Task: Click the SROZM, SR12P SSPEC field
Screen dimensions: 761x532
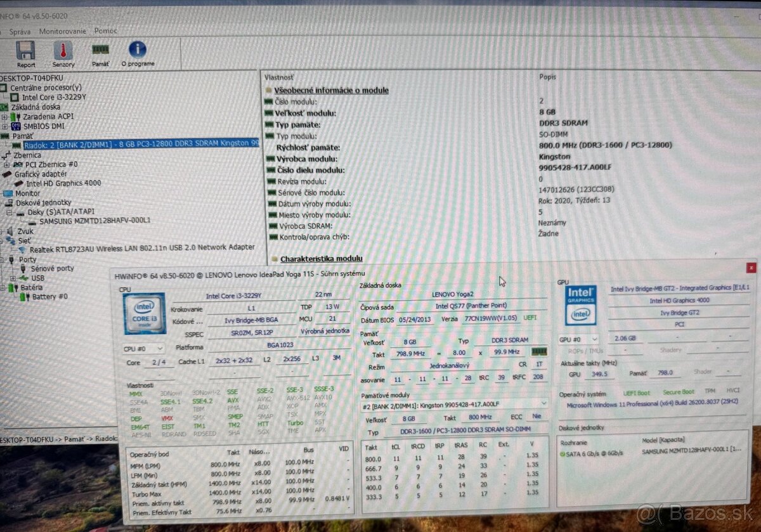Action: [251, 332]
